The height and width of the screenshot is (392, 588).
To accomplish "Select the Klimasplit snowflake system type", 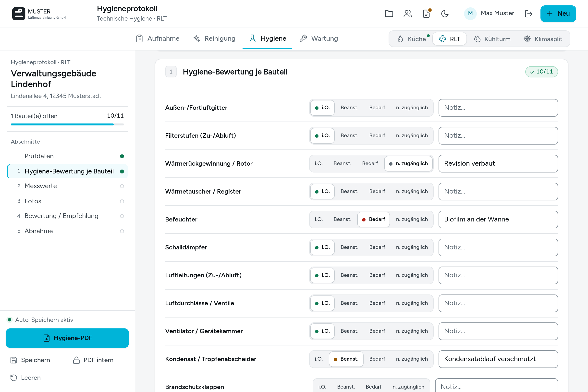I will [543, 39].
